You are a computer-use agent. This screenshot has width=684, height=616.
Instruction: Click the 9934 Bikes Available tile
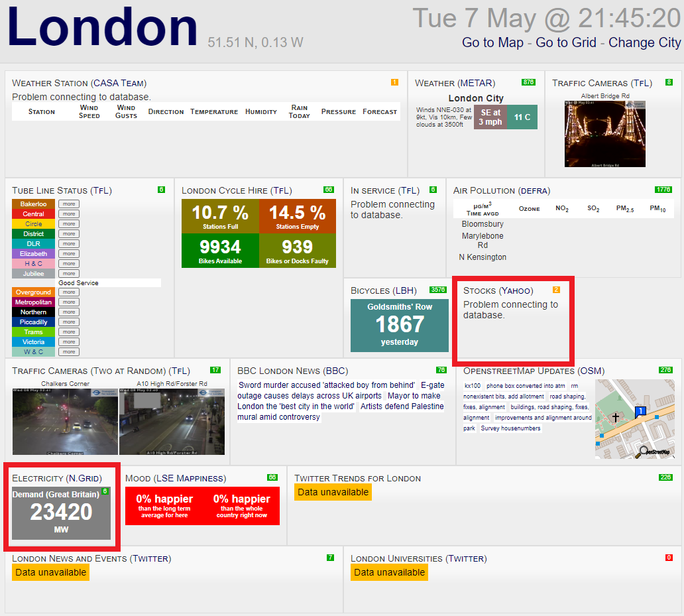click(220, 251)
